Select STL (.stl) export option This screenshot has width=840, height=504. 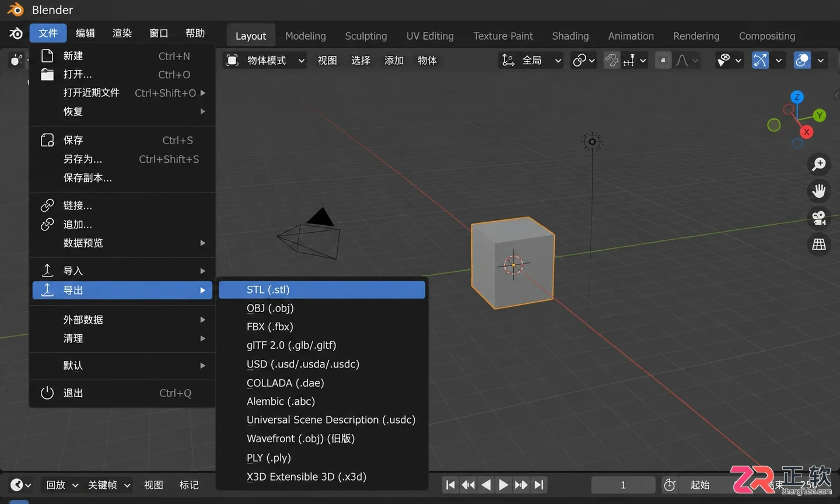click(x=322, y=290)
